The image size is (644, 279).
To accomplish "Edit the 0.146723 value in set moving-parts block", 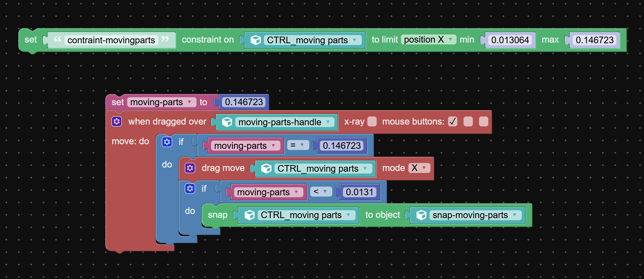I will [x=244, y=102].
